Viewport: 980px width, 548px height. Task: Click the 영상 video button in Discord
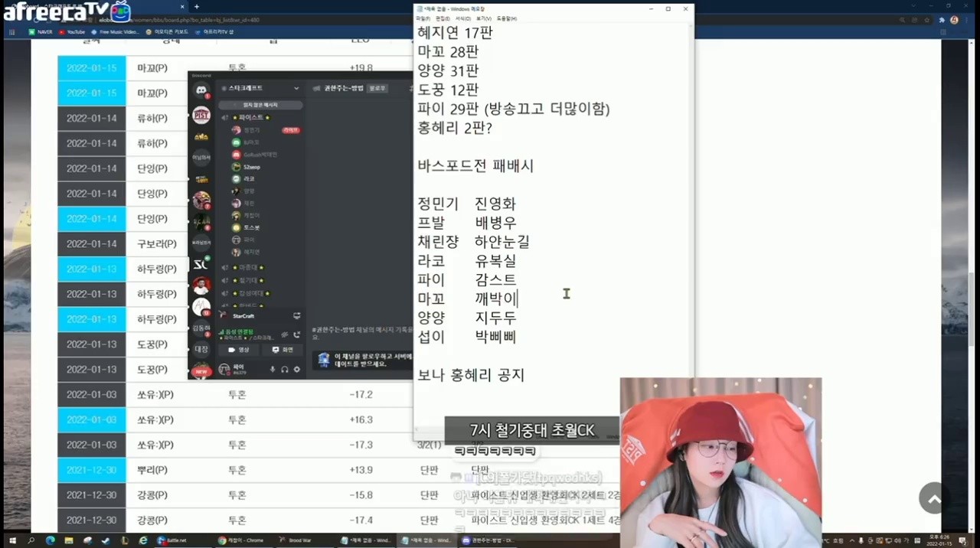pos(239,350)
